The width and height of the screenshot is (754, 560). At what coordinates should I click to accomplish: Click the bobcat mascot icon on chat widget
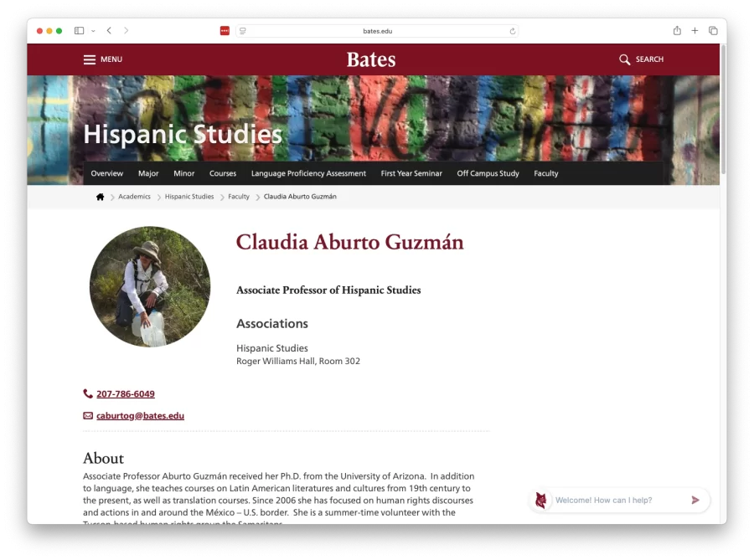541,500
